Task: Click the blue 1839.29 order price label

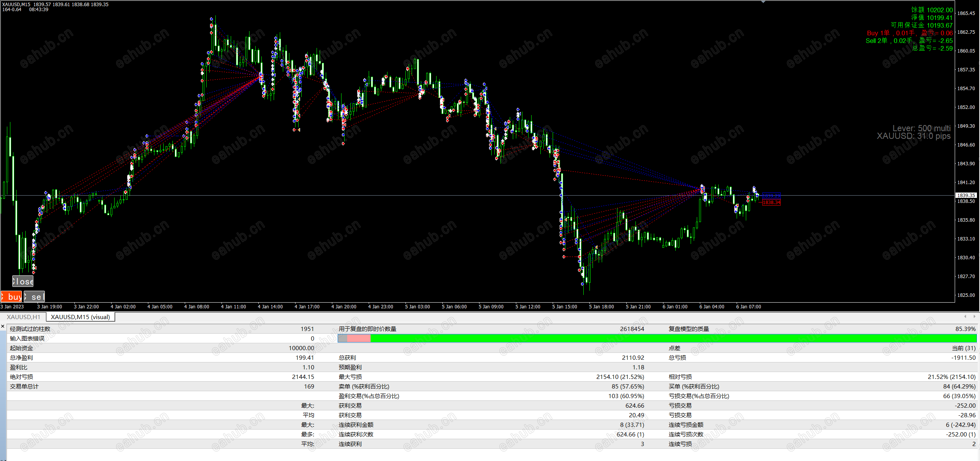Action: (x=771, y=196)
